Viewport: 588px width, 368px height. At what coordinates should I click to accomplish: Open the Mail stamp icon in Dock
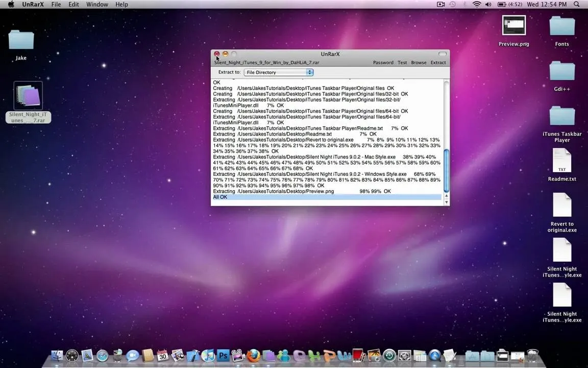[87, 355]
